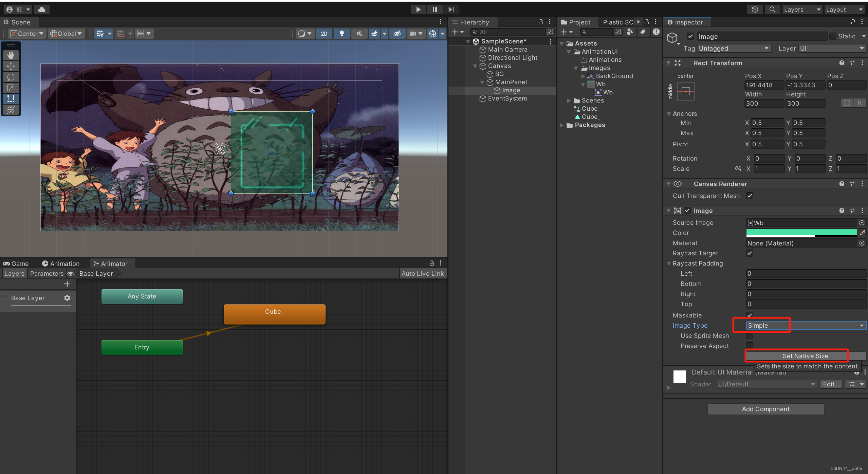Select the Scene tab
Viewport: 868px width, 474px height.
tap(17, 22)
